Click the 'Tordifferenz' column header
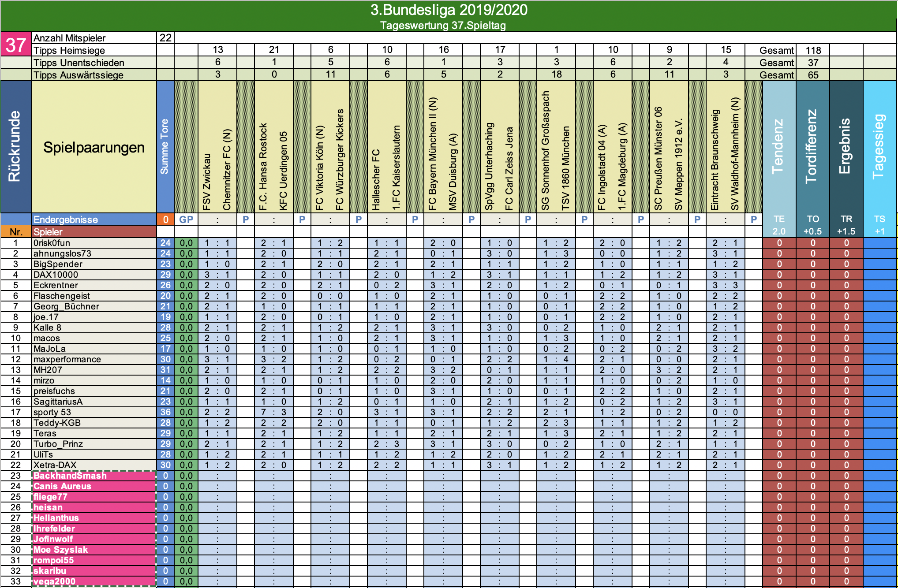 pos(812,146)
